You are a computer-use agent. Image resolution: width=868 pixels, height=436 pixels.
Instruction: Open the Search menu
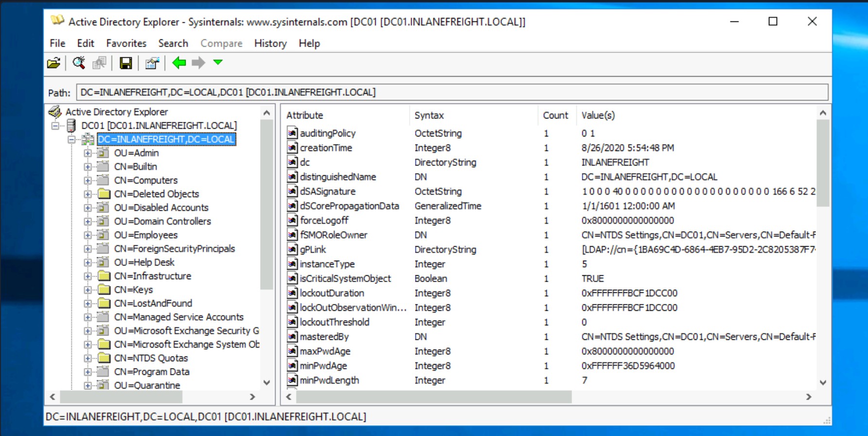point(173,43)
